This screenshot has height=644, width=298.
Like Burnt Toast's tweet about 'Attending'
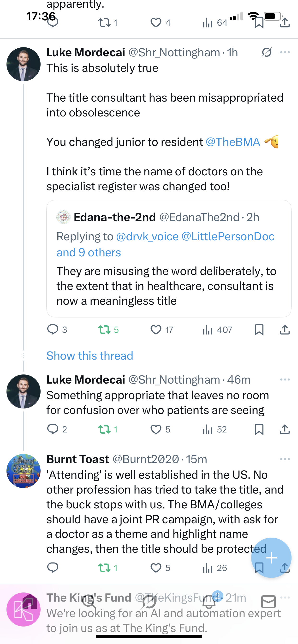coord(156,568)
